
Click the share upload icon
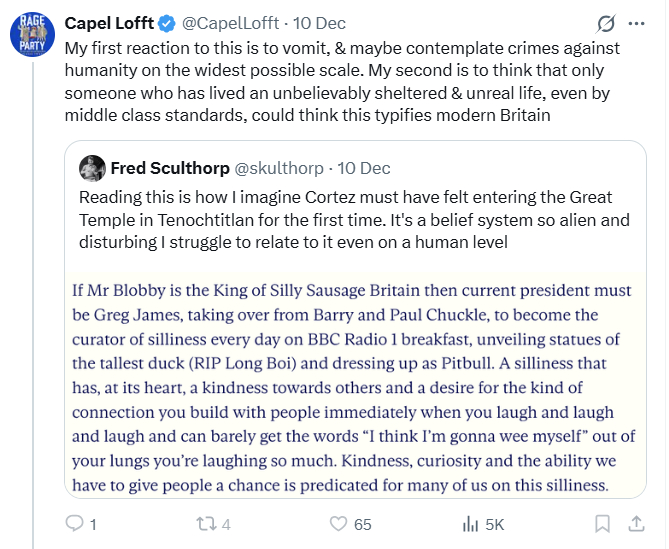635,523
